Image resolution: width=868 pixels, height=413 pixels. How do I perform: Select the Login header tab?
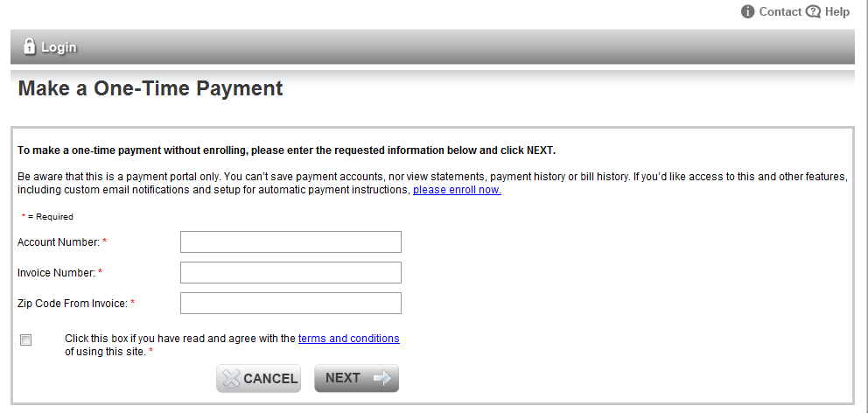tap(50, 47)
